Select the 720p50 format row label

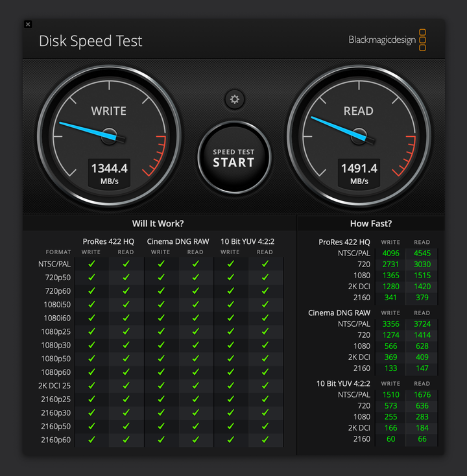[58, 278]
